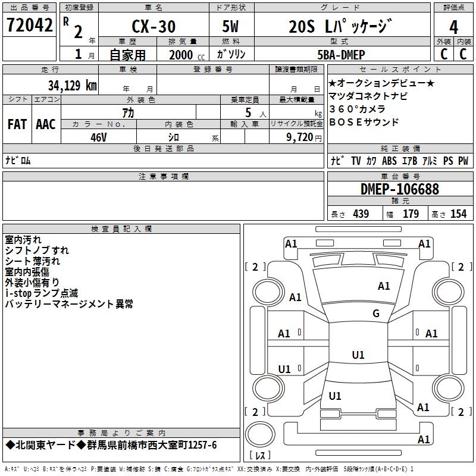Image resolution: width=476 pixels, height=476 pixels.
Task: Click inspector note シート薄汚れ
Action: pos(33,261)
